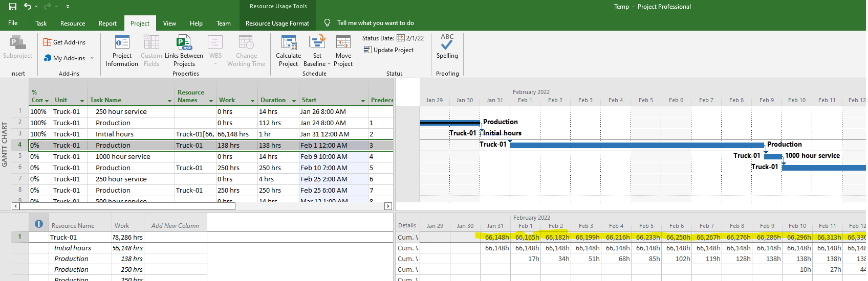Open the Undo history dropdown arrow

36,7
